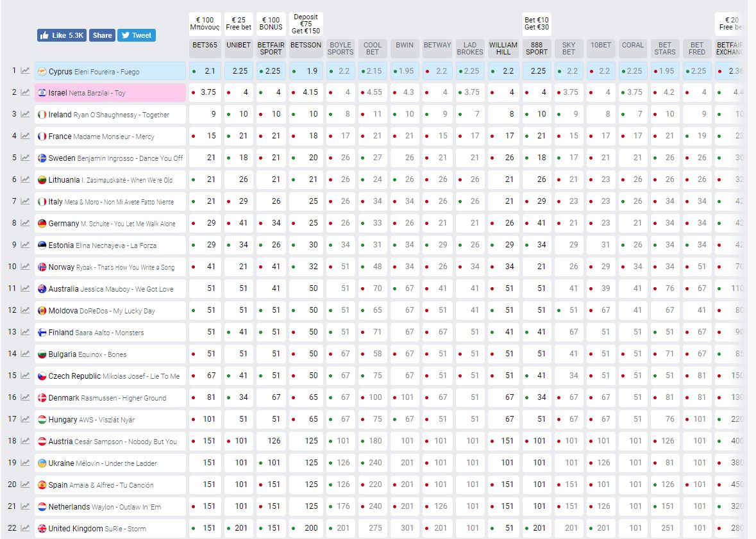Open the Betsson Deposit €75 Get €150 offer
This screenshot has height=539, width=756.
[x=306, y=24]
